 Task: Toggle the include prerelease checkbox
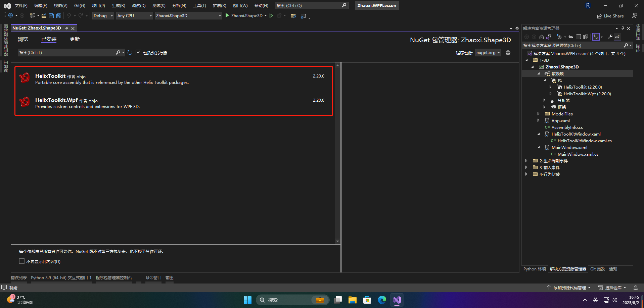[138, 52]
